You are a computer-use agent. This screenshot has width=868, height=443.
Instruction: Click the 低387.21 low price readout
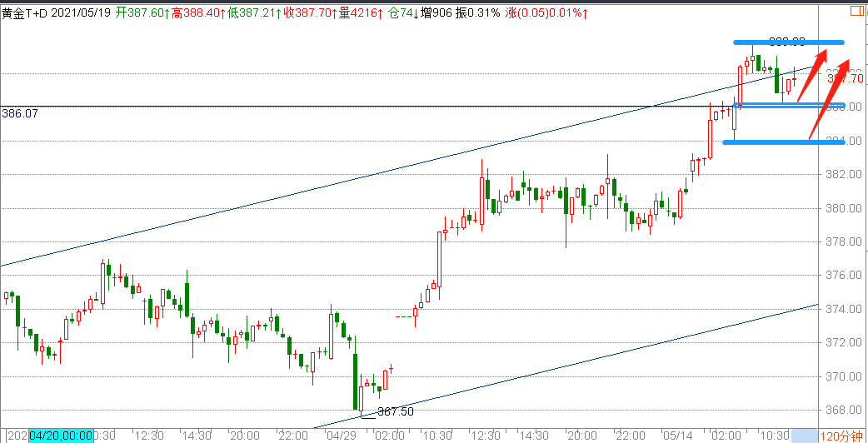pos(255,14)
